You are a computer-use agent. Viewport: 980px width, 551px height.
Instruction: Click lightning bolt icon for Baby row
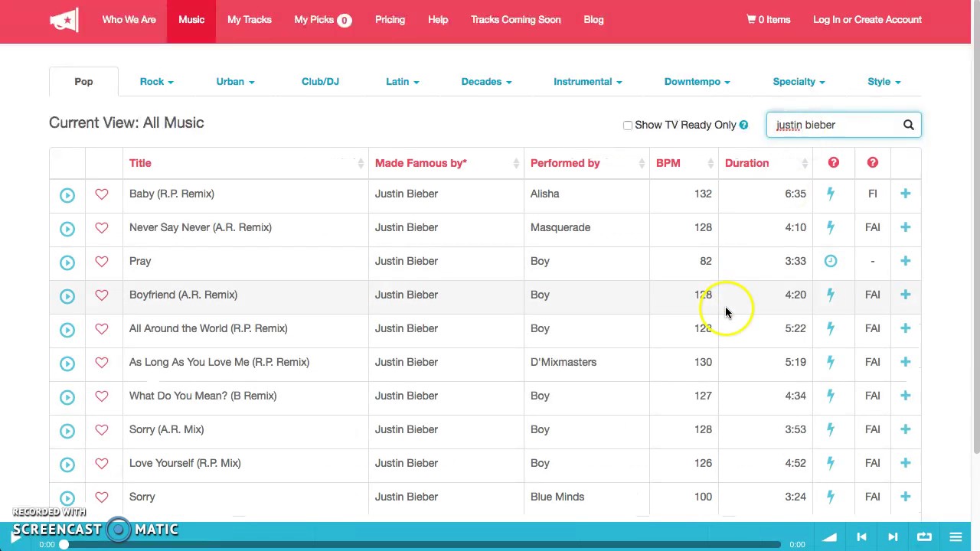[831, 194]
